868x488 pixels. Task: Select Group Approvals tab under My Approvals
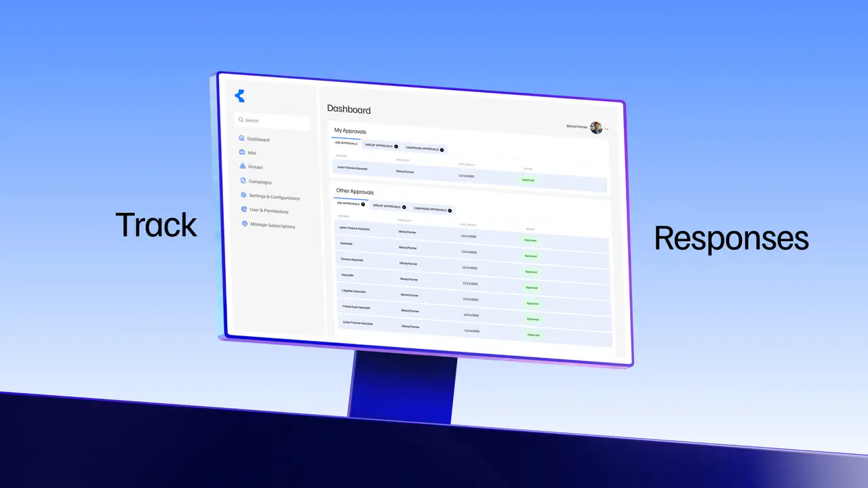click(x=382, y=145)
